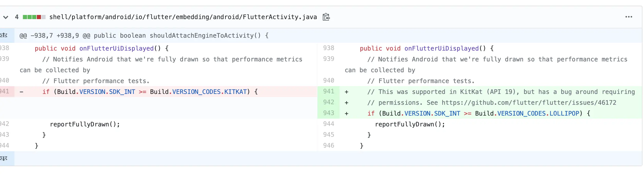Select added line number 943
Image resolution: width=644 pixels, height=177 pixels.
[328, 113]
